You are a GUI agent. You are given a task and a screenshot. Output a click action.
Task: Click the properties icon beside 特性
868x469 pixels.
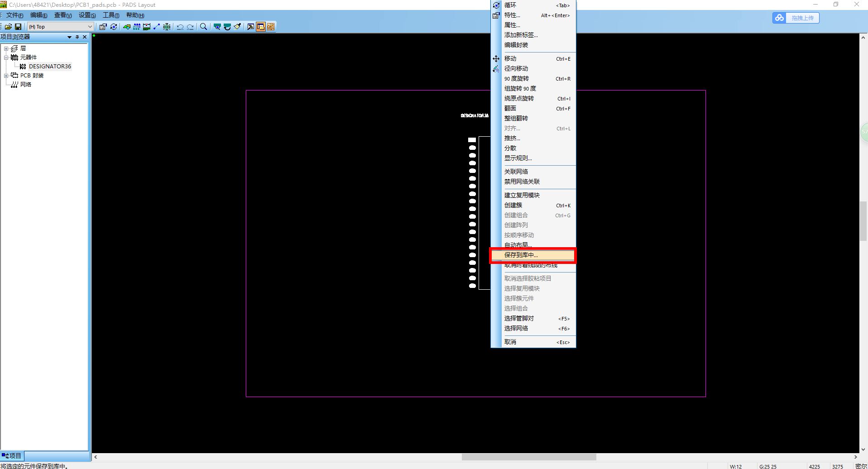pyautogui.click(x=496, y=15)
